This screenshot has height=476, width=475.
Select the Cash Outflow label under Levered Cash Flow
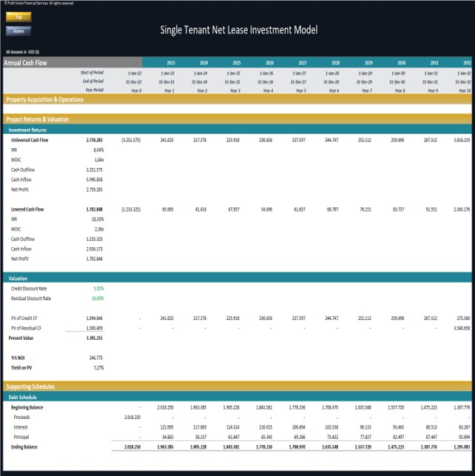point(23,239)
